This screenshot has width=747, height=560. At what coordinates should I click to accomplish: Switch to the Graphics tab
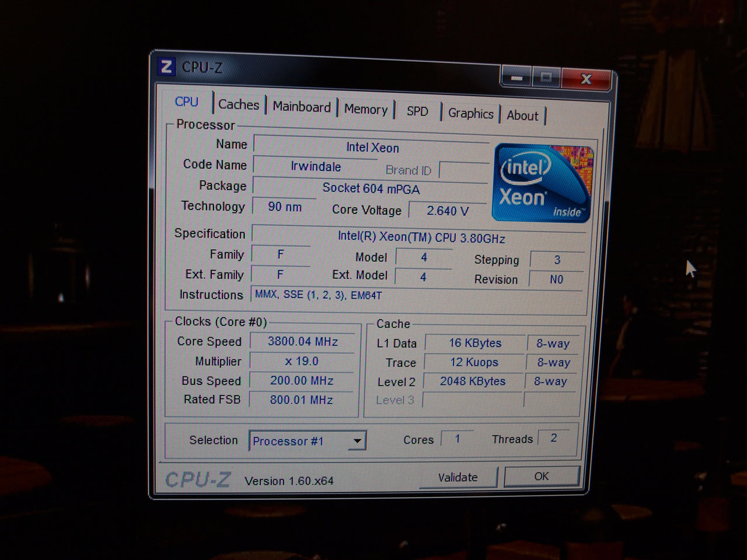[x=470, y=113]
